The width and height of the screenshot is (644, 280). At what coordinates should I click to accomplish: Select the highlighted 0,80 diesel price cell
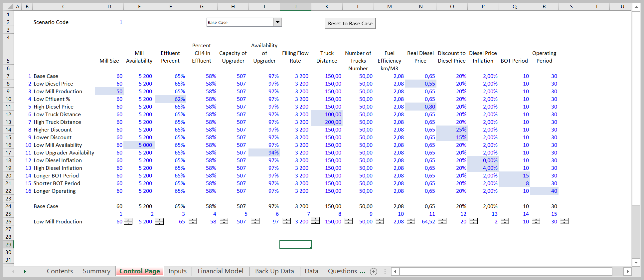point(420,107)
